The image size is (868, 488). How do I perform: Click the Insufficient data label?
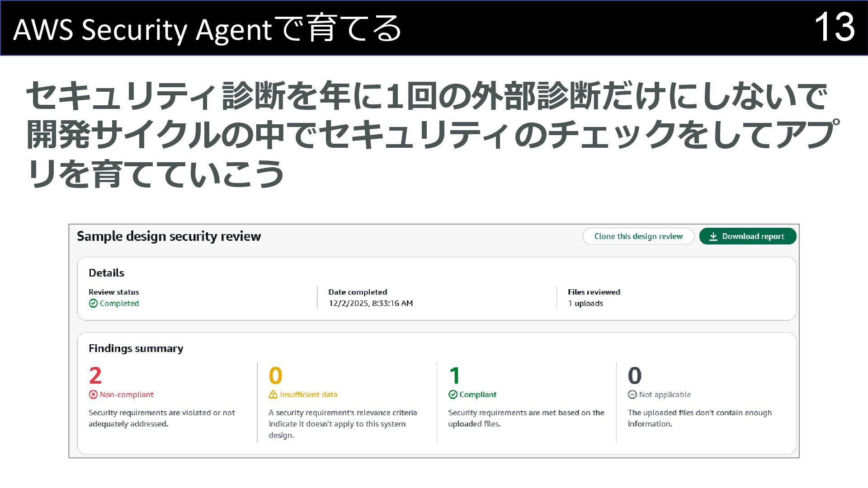point(308,394)
